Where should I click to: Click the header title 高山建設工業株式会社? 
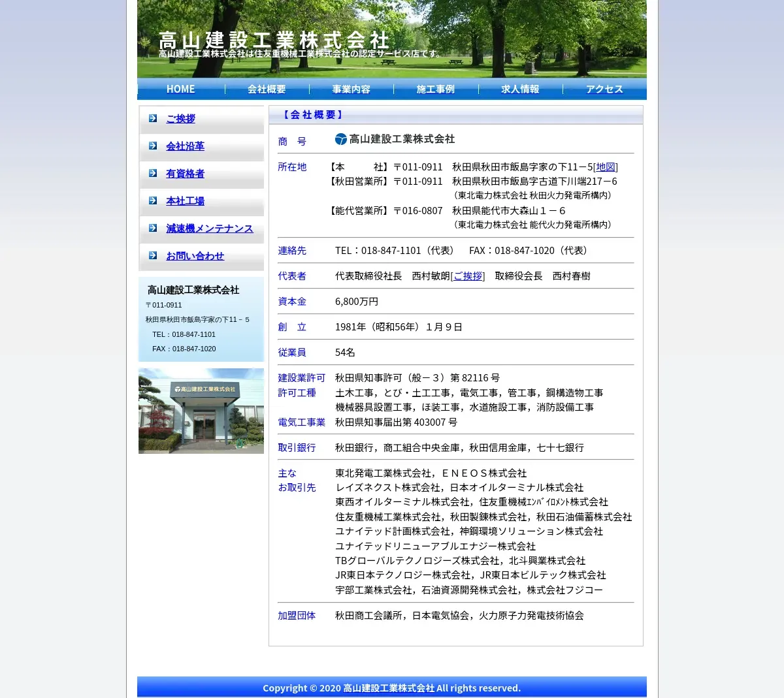(274, 39)
